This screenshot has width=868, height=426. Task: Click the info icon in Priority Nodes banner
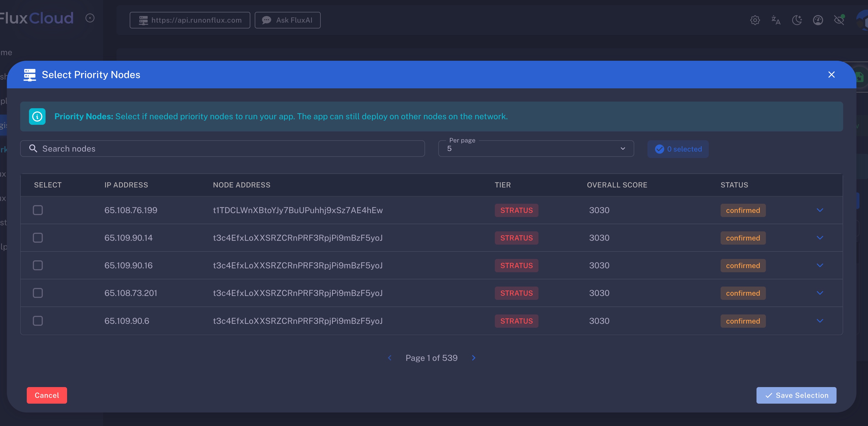[x=37, y=117]
